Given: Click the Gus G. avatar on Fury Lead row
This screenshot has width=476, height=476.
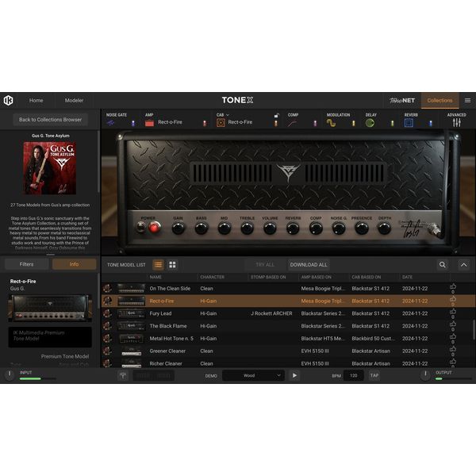Looking at the screenshot, I should coord(107,313).
